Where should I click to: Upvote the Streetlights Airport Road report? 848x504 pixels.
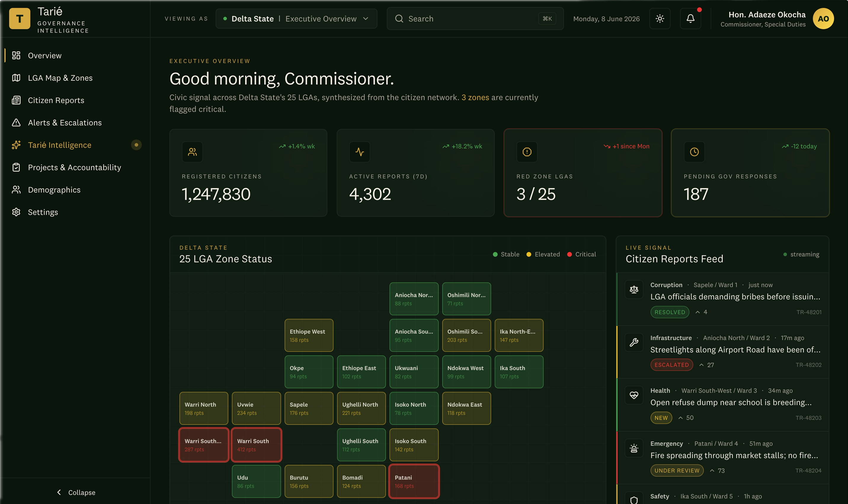[x=706, y=365]
